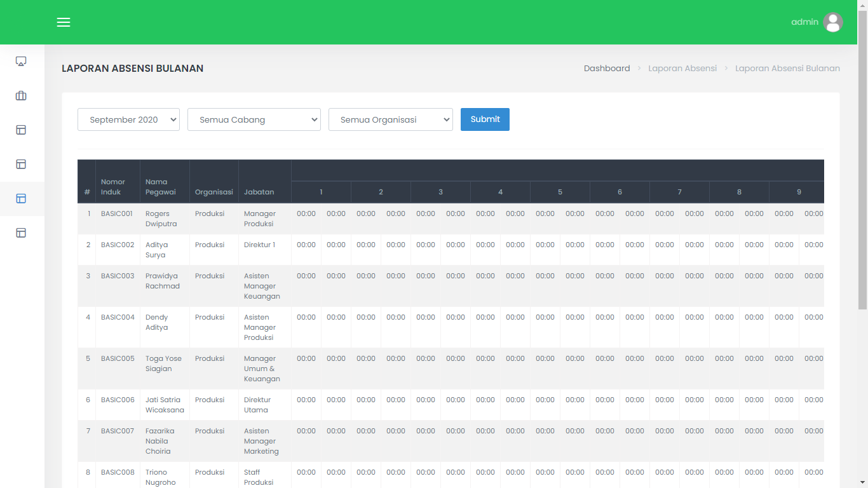Toggle the hamburger sidebar menu
The height and width of the screenshot is (488, 868).
pyautogui.click(x=64, y=22)
